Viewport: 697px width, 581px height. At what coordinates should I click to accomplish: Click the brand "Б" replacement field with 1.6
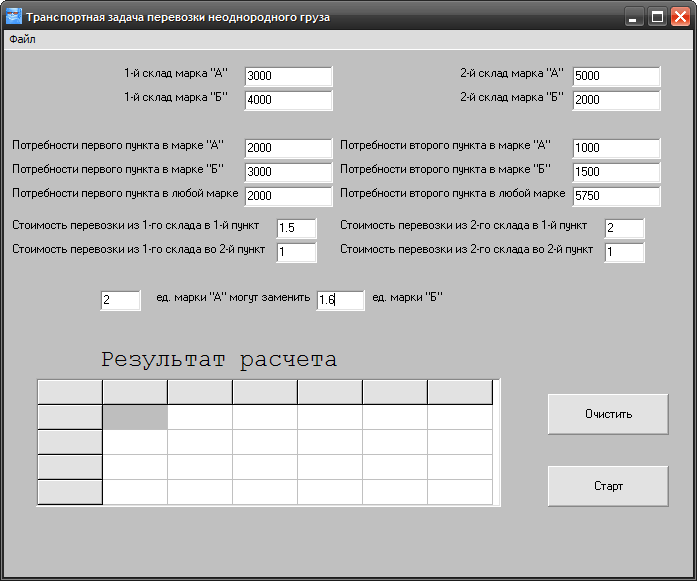tap(340, 300)
